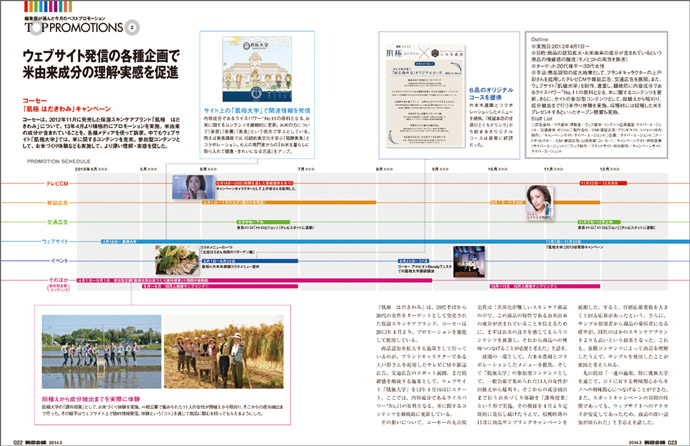Select the 11月 month header
The image size is (690, 446).
(553, 169)
